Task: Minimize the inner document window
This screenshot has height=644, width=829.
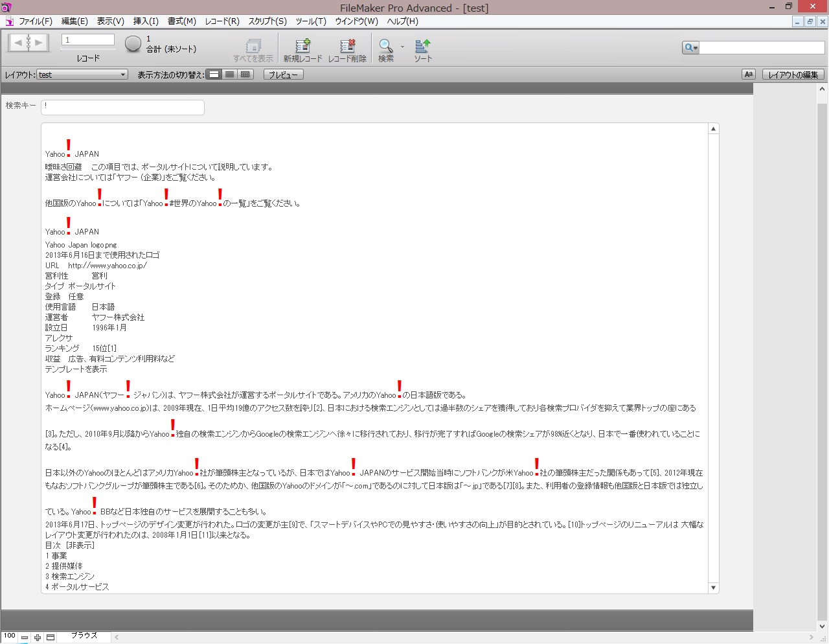Action: 798,21
